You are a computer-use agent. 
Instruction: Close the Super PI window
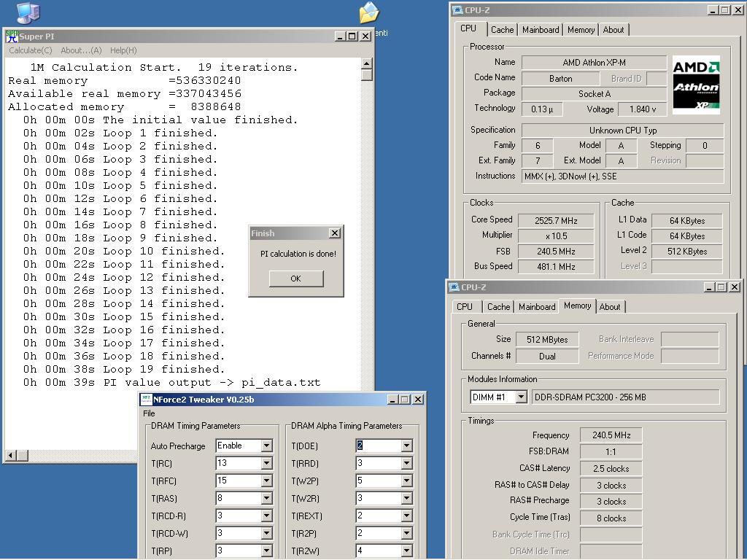pos(365,36)
